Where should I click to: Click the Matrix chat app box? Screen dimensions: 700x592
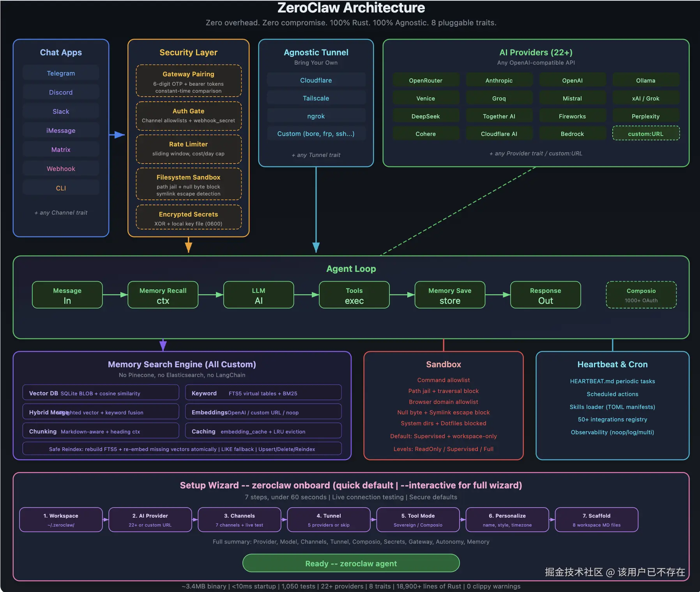click(x=61, y=150)
